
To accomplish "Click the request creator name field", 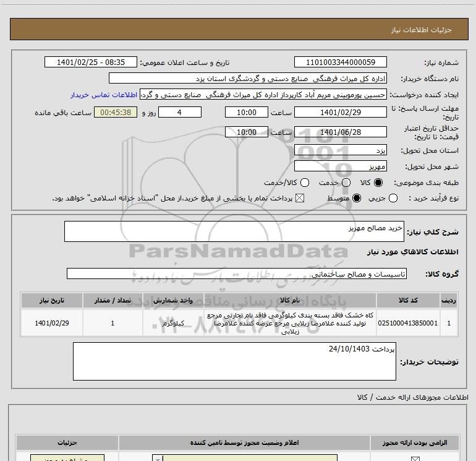I will click(263, 95).
